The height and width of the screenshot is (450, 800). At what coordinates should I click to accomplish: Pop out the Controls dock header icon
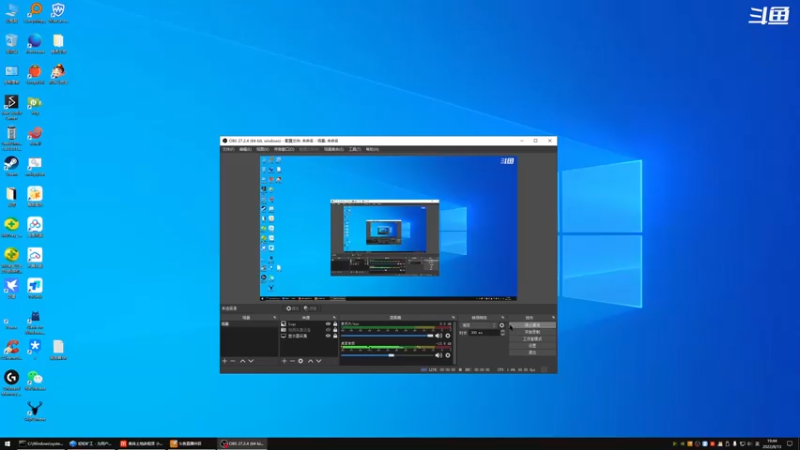553,317
